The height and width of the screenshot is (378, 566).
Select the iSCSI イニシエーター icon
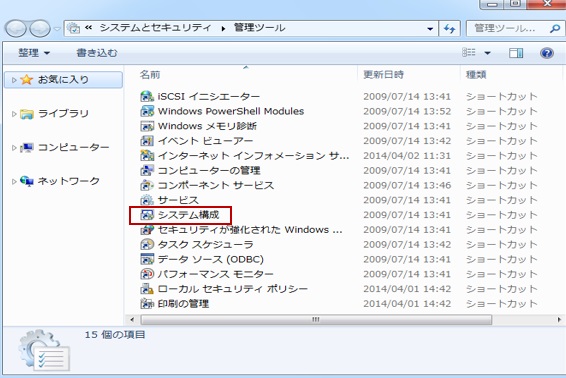pyautogui.click(x=147, y=96)
